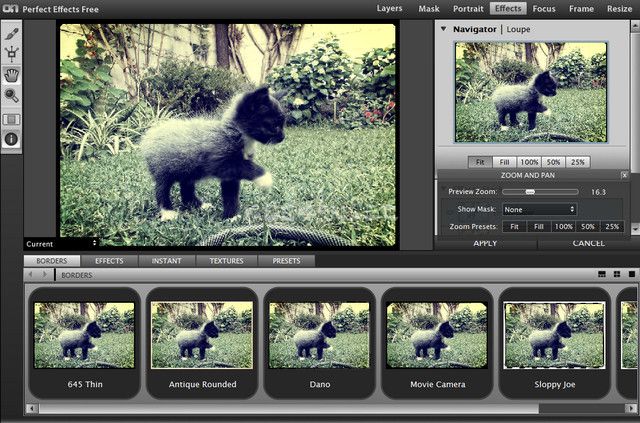Switch to the Borders tab
This screenshot has width=640, height=423.
point(52,260)
